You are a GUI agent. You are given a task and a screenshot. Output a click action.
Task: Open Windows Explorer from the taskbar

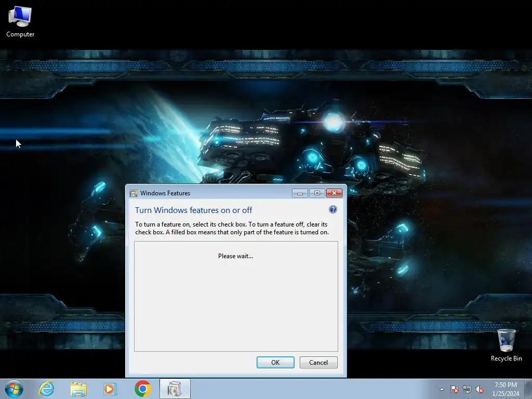click(78, 389)
